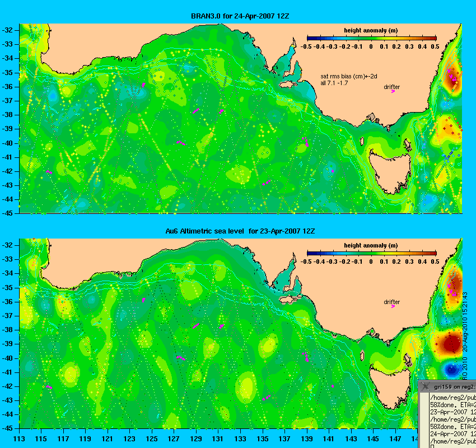Click longitude label '121' on the x-axis

point(108,438)
